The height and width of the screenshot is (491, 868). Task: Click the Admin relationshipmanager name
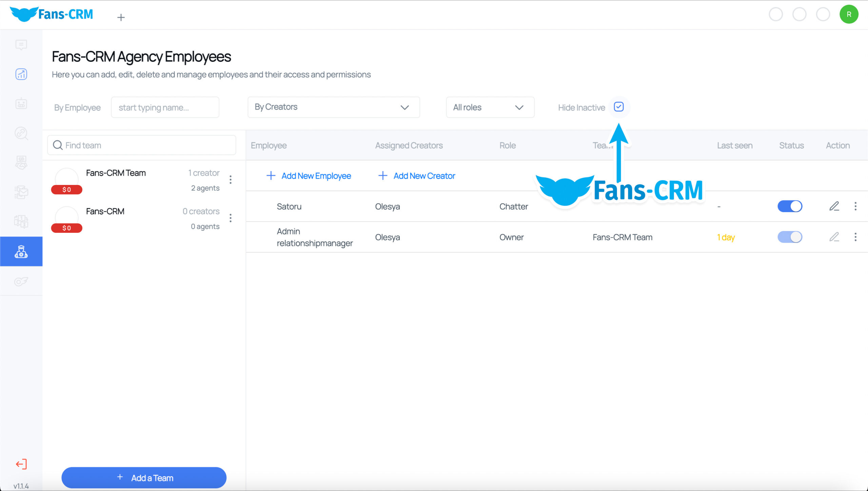(x=315, y=237)
